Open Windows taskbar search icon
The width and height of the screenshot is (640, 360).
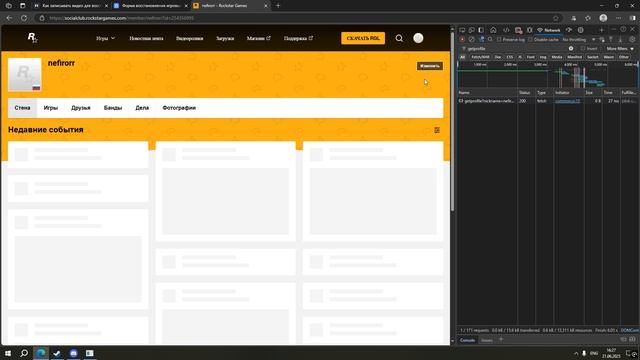[24, 353]
